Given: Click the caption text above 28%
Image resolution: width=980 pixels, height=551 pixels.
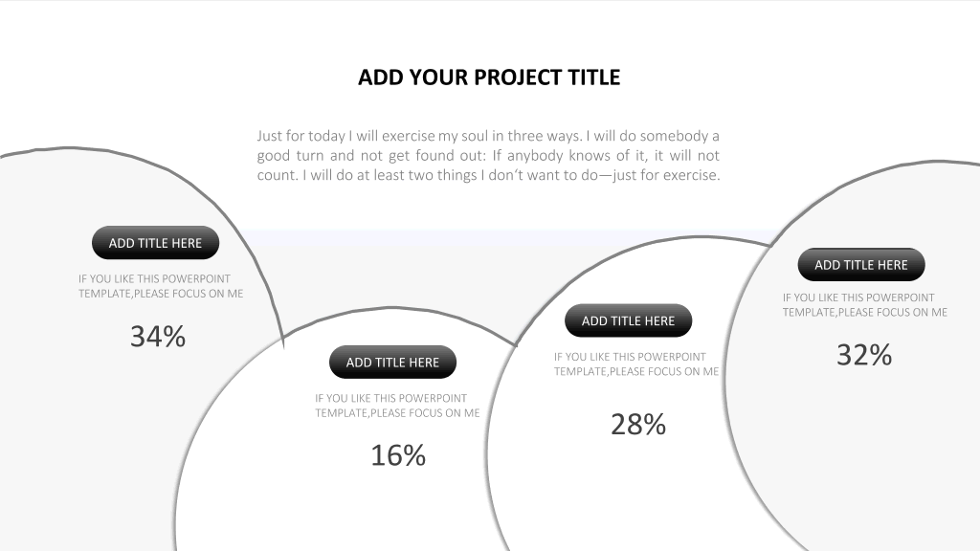Looking at the screenshot, I should tap(636, 364).
